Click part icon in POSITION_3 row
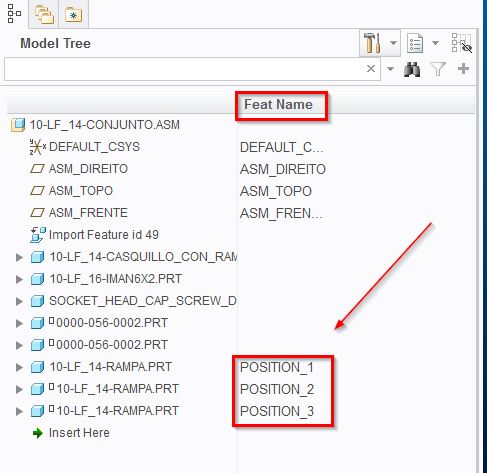The width and height of the screenshot is (487, 473). pyautogui.click(x=37, y=411)
